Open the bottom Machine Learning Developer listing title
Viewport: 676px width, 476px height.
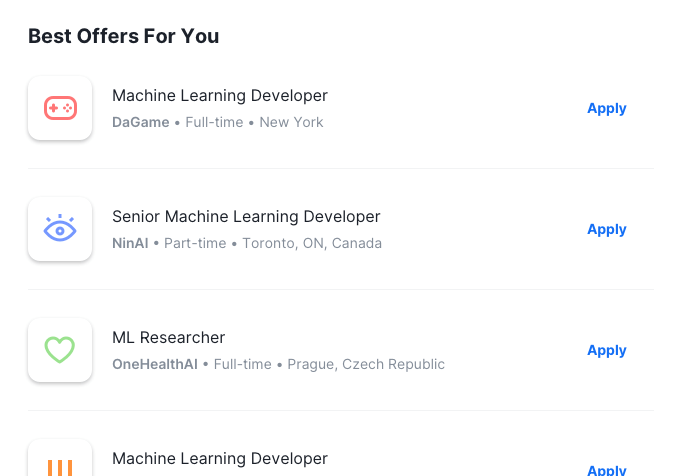pos(220,459)
